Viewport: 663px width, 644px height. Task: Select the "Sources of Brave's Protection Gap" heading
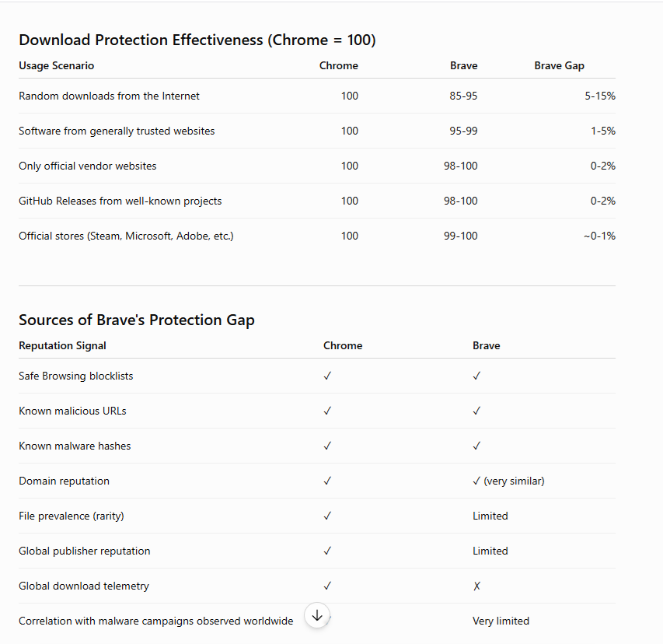(x=137, y=320)
